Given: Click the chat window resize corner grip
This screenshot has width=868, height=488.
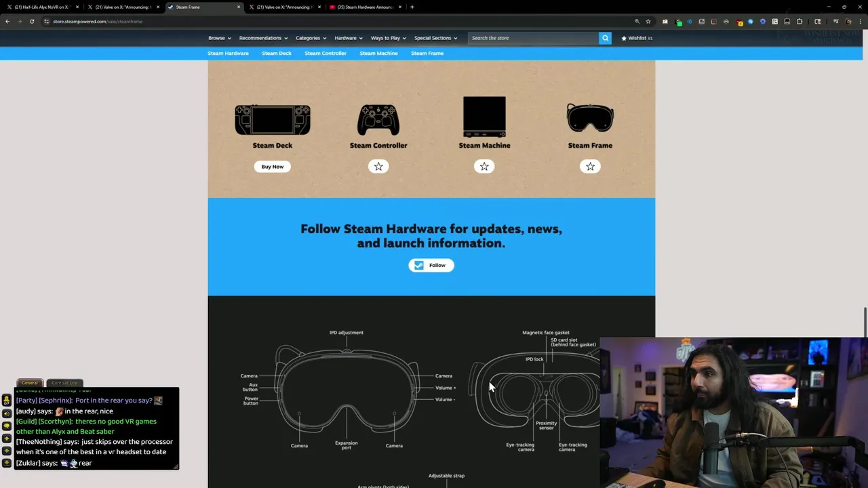Looking at the screenshot, I should tap(176, 466).
